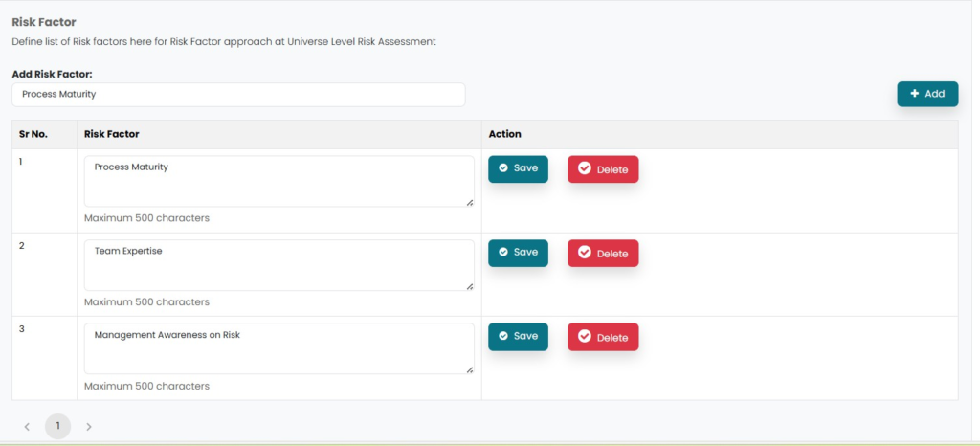Click the resize handle of row 1 text area
This screenshot has width=980, height=446.
(469, 202)
